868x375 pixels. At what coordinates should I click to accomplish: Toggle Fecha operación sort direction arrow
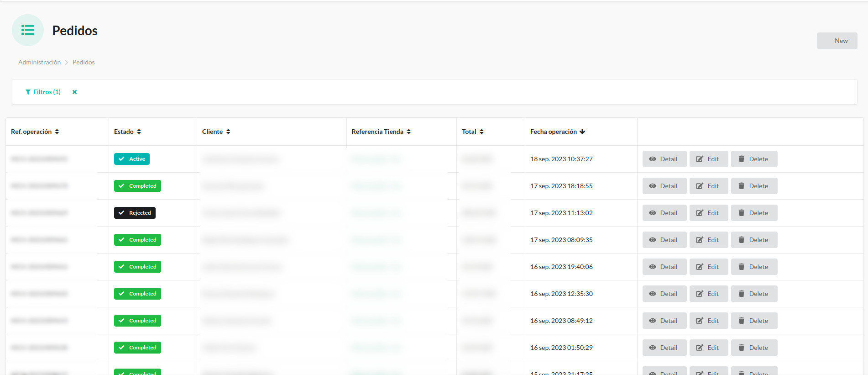point(582,132)
